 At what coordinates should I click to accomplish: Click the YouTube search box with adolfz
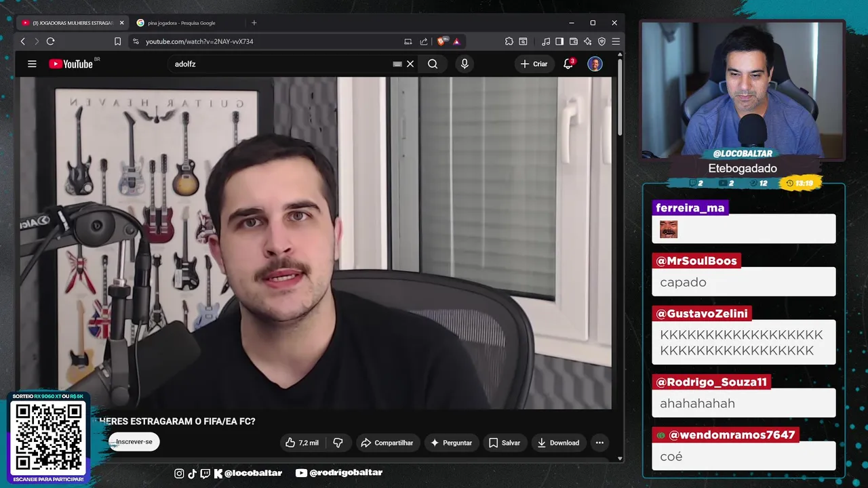tap(281, 64)
